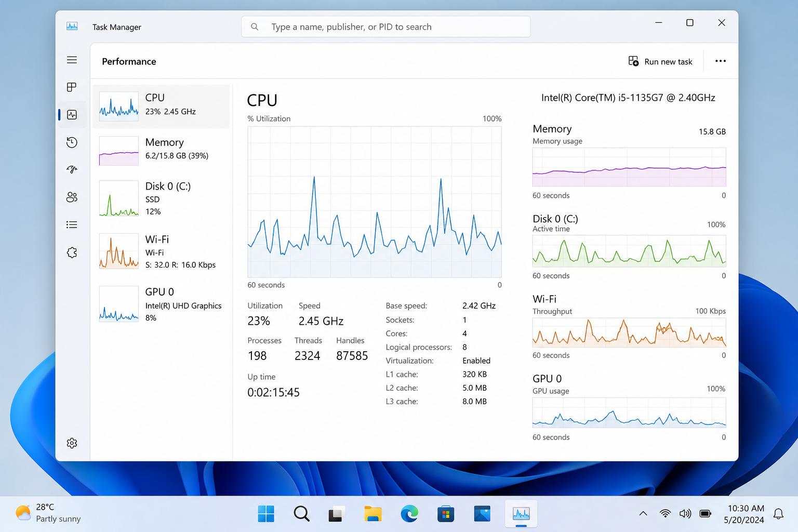Click the main CPU utilization graph
Screen dimensions: 798x532
(375, 202)
